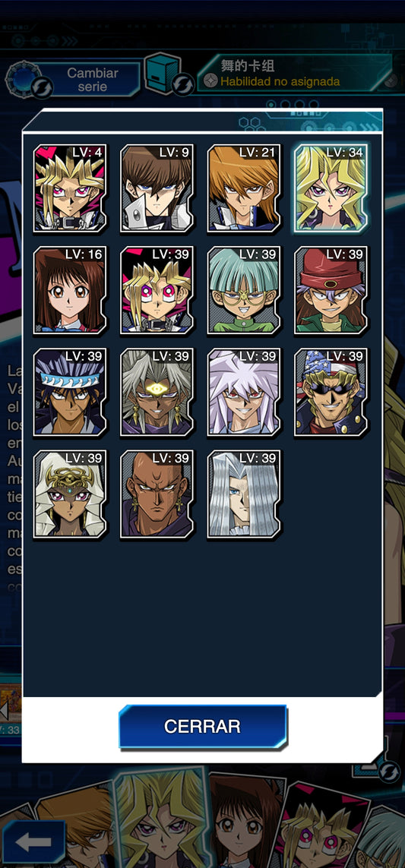Choose Téa Gardner portrait at LV 16
Image resolution: width=405 pixels, height=868 pixels.
click(70, 291)
